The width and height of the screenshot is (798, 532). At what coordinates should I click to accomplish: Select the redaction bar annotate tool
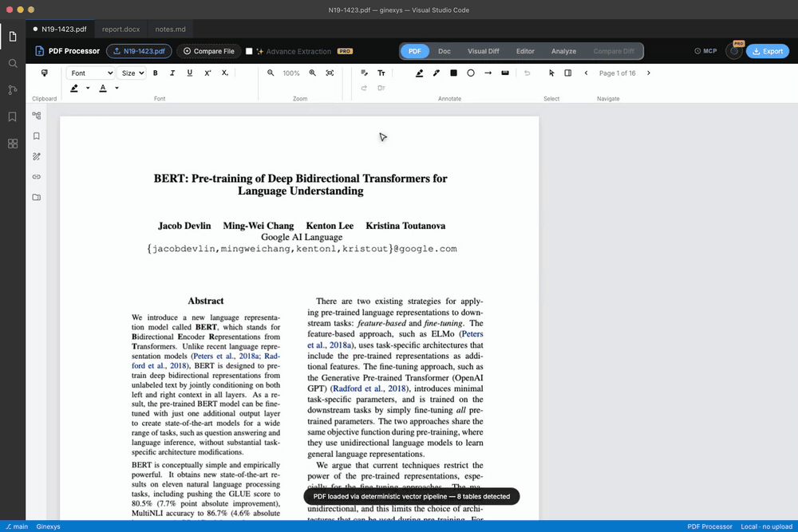(505, 73)
